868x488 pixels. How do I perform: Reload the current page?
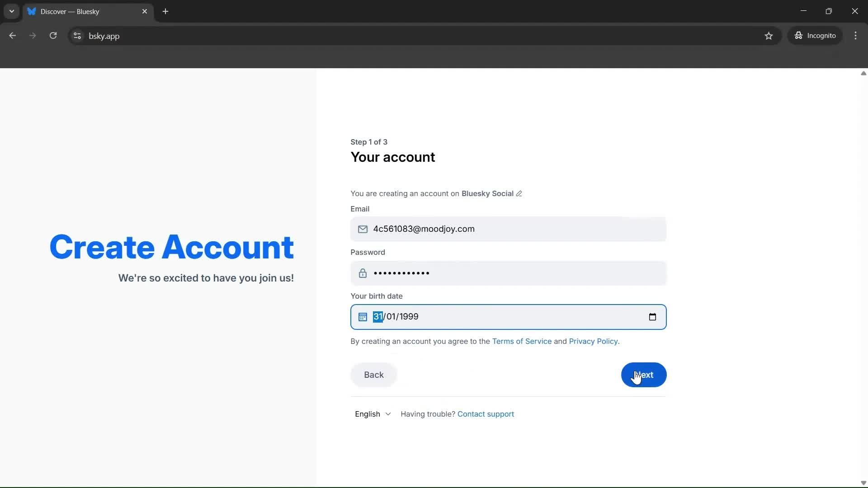pos(53,35)
